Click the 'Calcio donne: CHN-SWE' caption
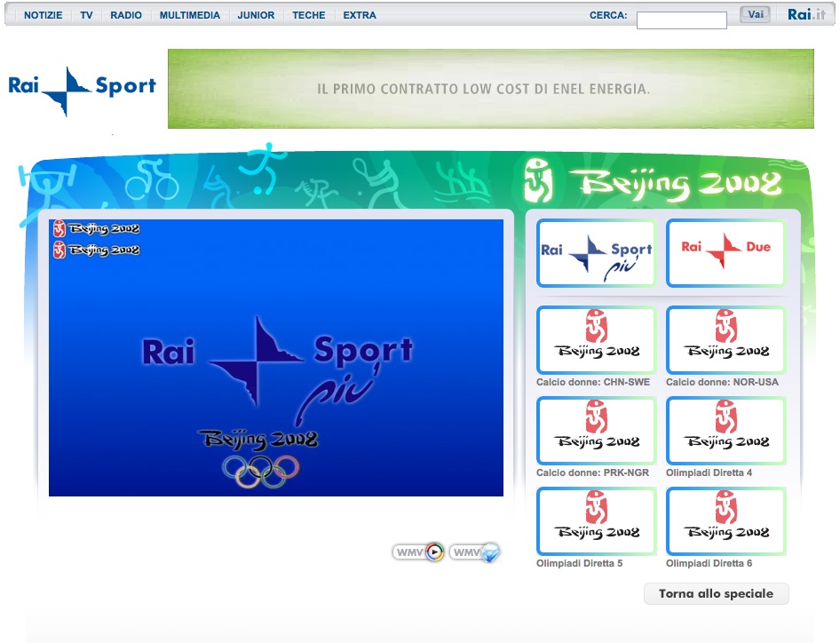Viewport: 840px width, 643px height. click(593, 382)
